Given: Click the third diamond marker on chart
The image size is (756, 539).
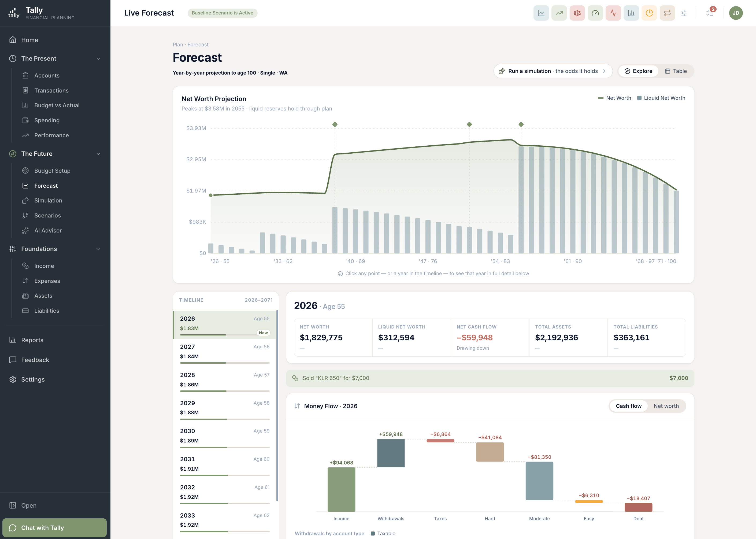Looking at the screenshot, I should [x=521, y=124].
